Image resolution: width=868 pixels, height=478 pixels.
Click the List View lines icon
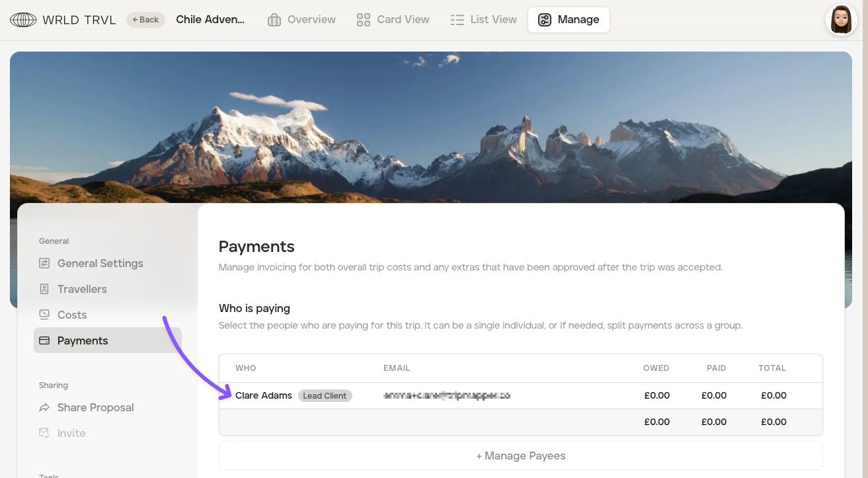click(x=457, y=20)
